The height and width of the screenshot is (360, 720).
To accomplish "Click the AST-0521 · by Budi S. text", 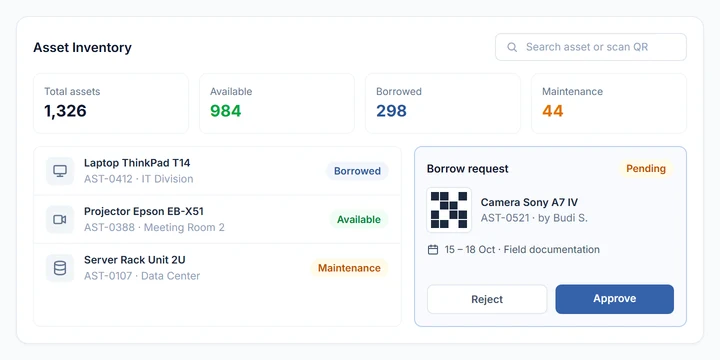I will [534, 218].
